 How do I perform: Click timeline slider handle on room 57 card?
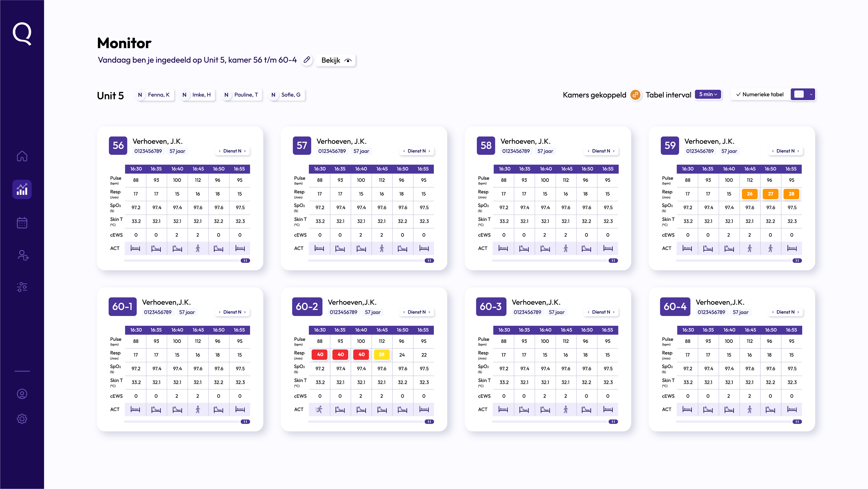pyautogui.click(x=429, y=260)
